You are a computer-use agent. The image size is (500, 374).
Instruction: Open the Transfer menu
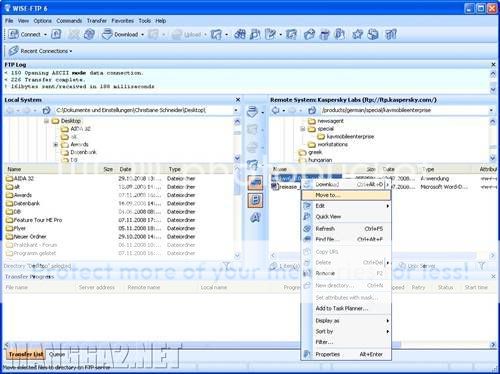97,21
